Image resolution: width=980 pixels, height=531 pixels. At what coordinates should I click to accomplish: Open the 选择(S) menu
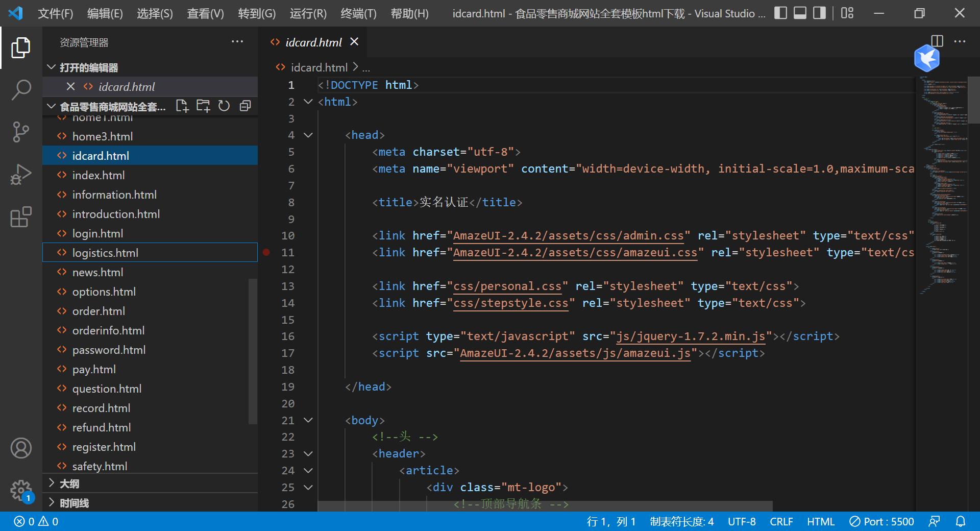coord(155,13)
